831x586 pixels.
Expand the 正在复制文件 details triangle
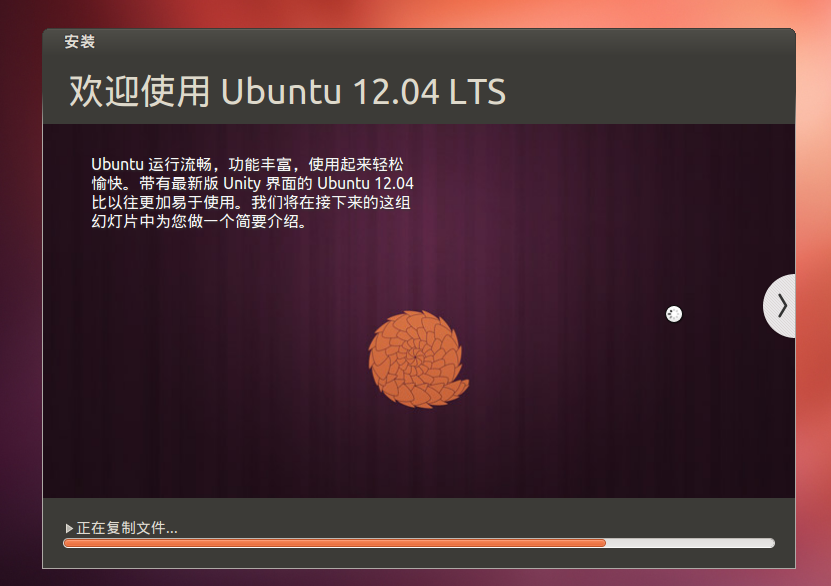(69, 528)
